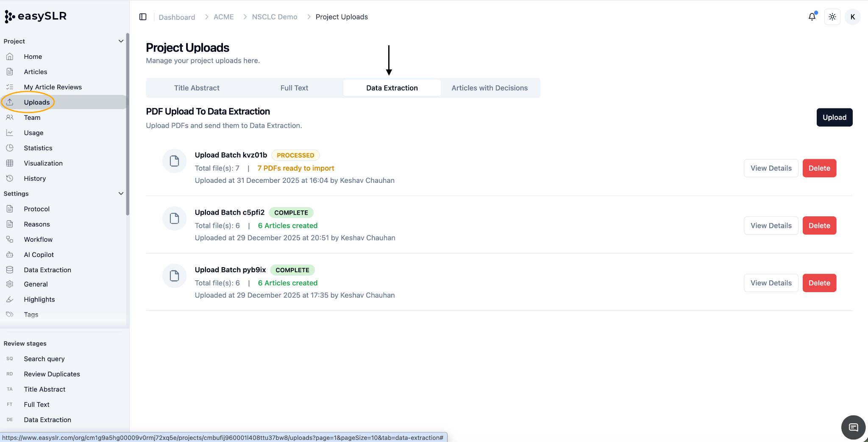This screenshot has height=442, width=868.
Task: Go to Dashboard breadcrumb link
Action: point(177,17)
